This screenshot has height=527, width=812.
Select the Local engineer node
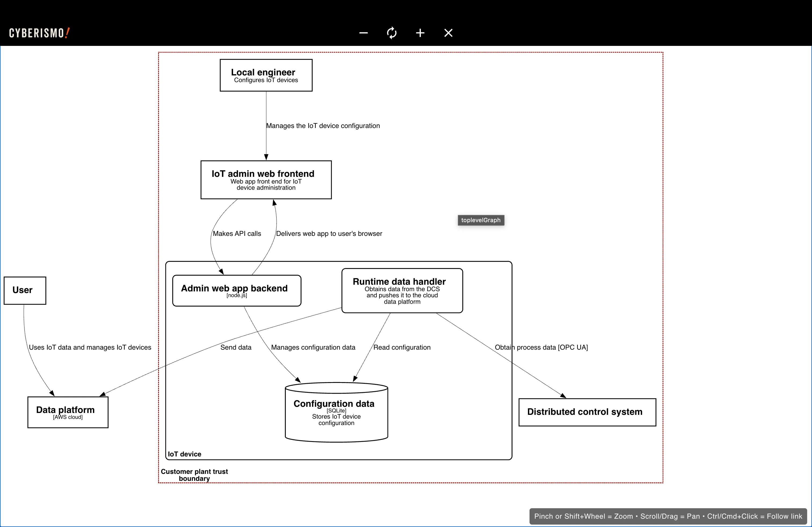point(266,75)
